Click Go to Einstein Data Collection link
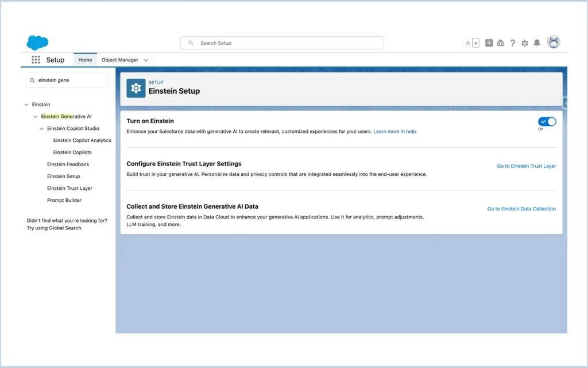Viewport: 588px width, 368px height. tap(521, 209)
